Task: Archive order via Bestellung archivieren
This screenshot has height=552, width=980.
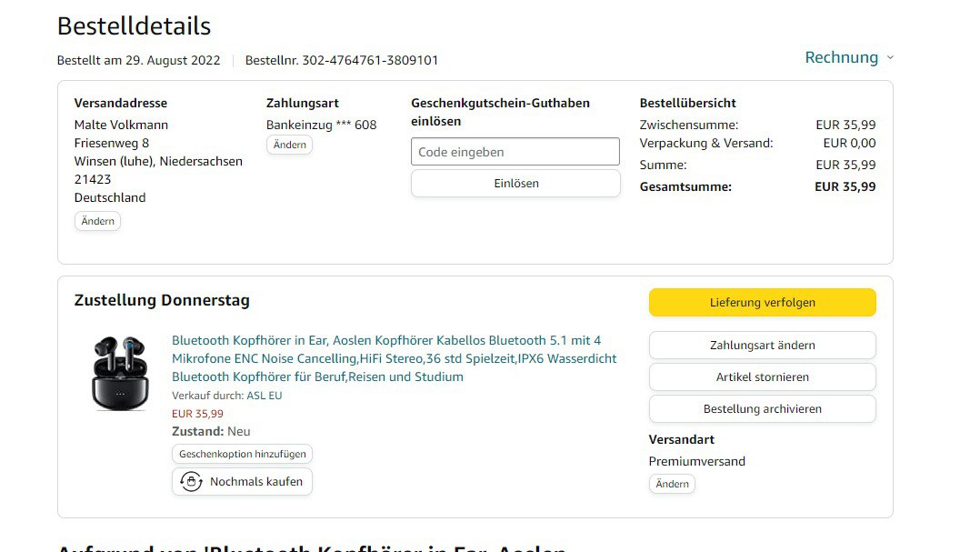Action: click(x=762, y=408)
